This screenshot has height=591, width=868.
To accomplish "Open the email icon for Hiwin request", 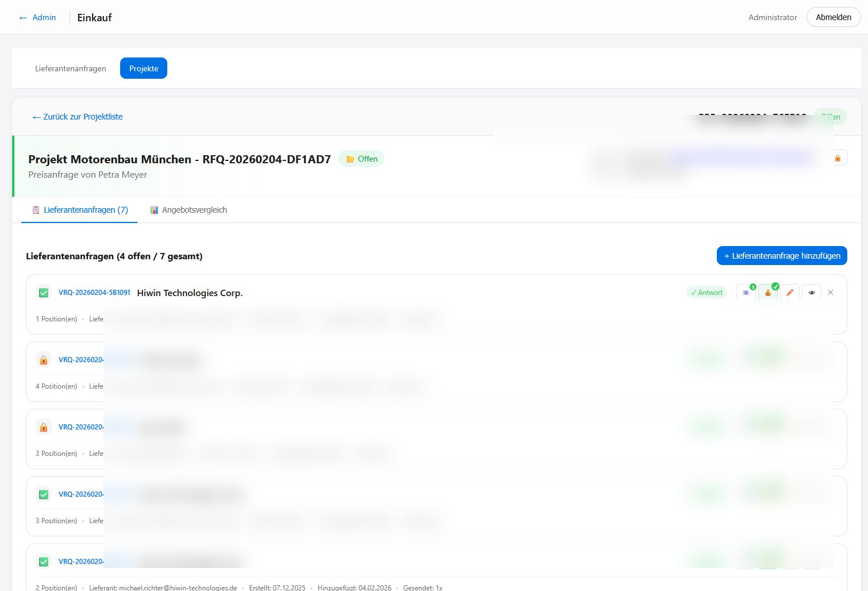I will (746, 293).
